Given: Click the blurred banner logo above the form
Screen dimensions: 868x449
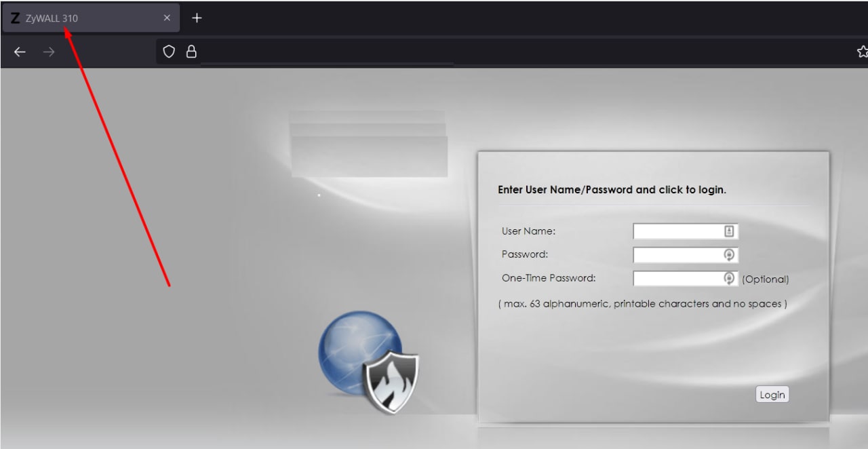Looking at the screenshot, I should (369, 144).
